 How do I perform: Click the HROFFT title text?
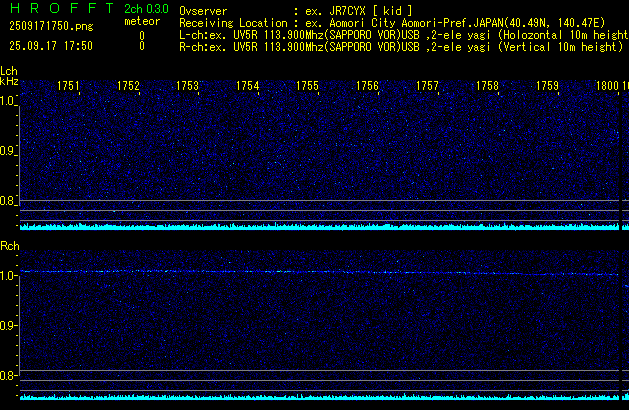click(62, 8)
